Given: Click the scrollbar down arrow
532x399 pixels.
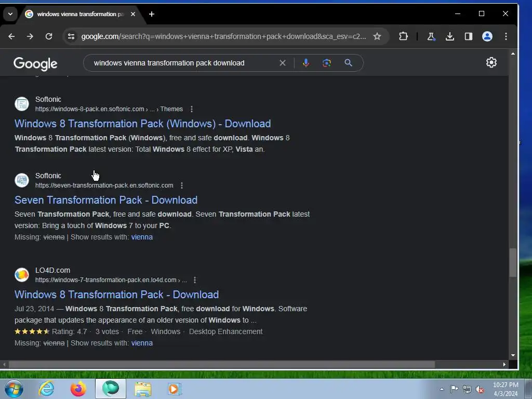Looking at the screenshot, I should point(513,355).
